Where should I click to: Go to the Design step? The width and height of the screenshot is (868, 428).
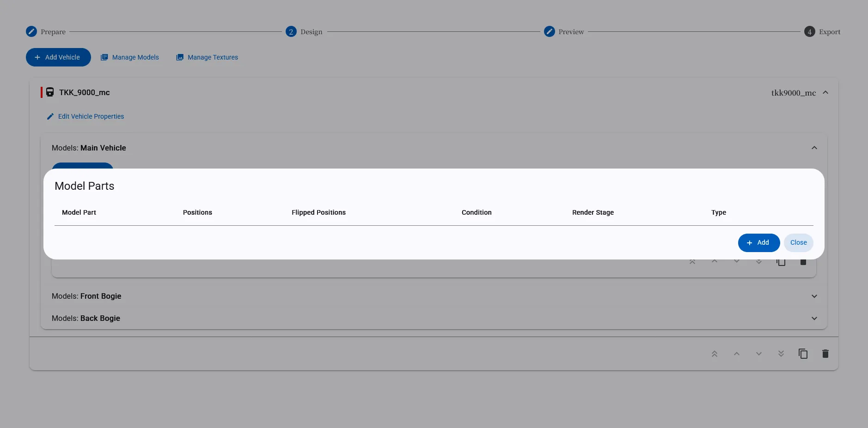(304, 31)
